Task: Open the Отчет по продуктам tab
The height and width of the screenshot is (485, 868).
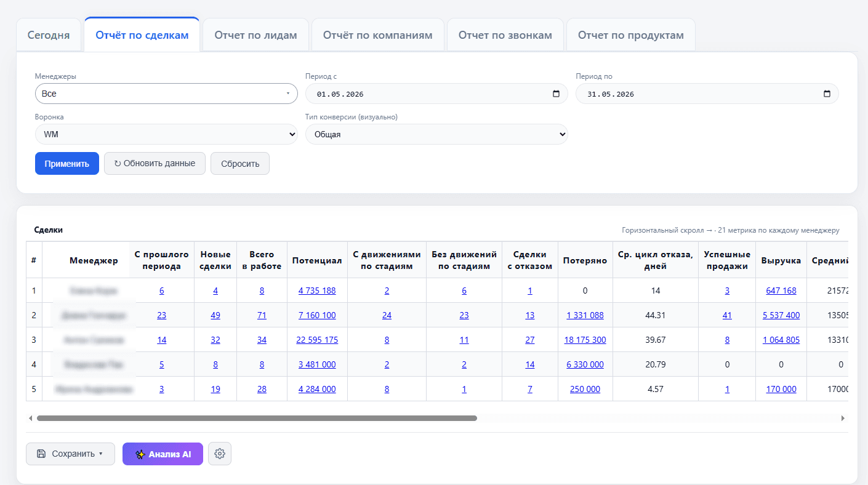Action: [x=631, y=35]
